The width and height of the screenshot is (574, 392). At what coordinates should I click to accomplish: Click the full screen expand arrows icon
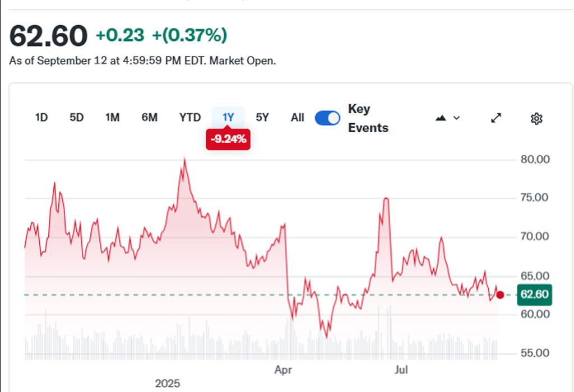[496, 118]
